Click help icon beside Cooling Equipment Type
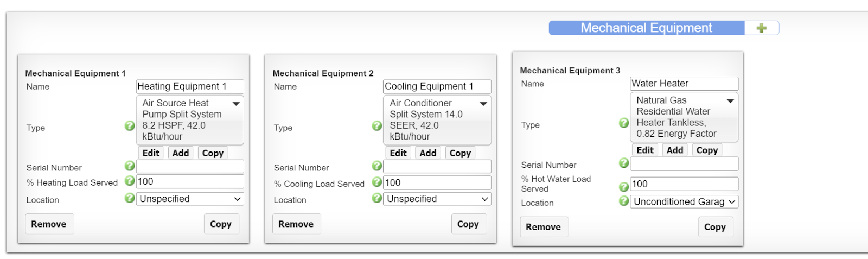Screen dimensions: 868x259 pyautogui.click(x=377, y=126)
